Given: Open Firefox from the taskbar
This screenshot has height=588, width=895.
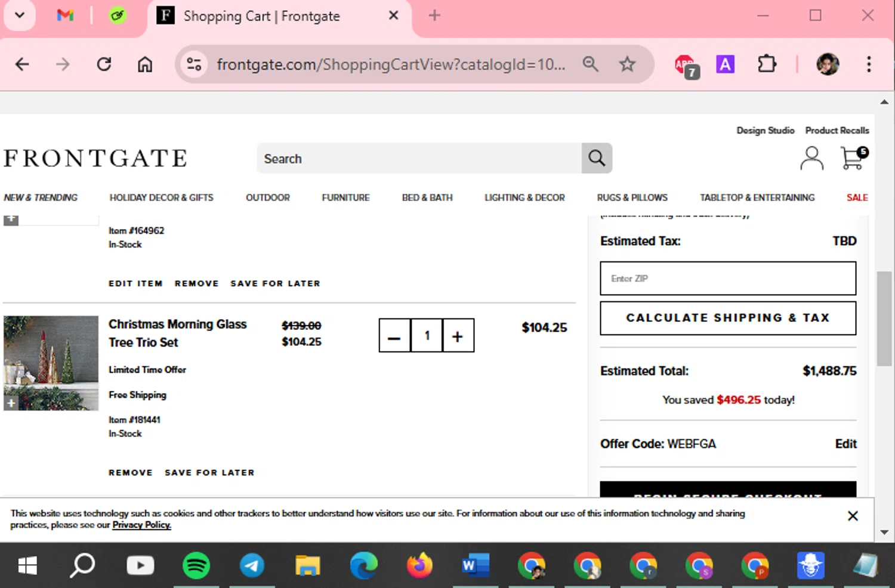Looking at the screenshot, I should click(x=419, y=565).
